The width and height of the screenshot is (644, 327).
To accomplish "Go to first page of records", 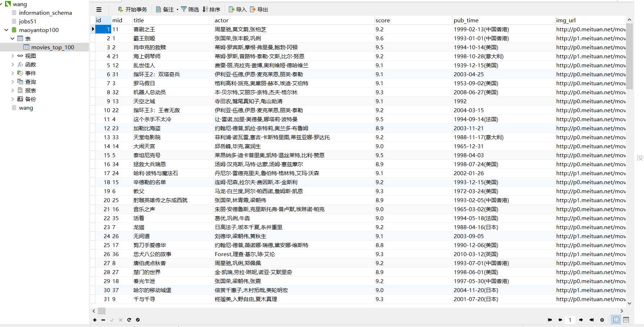I will [550, 320].
